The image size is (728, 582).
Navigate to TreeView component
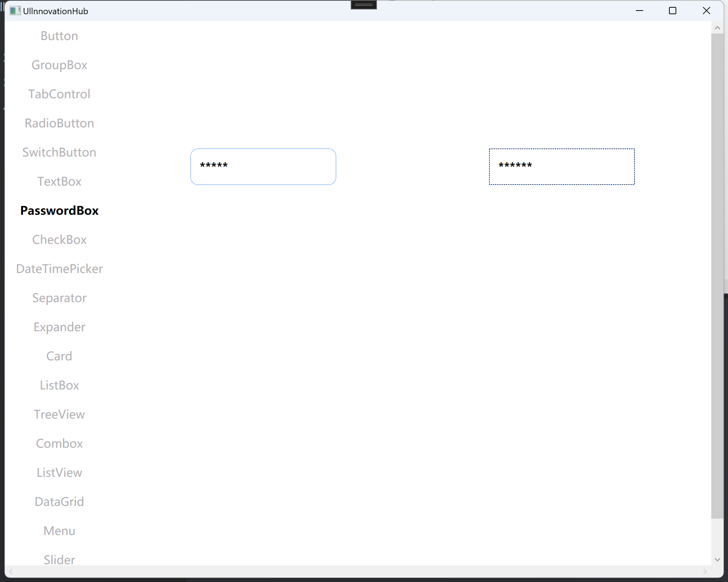pos(59,414)
